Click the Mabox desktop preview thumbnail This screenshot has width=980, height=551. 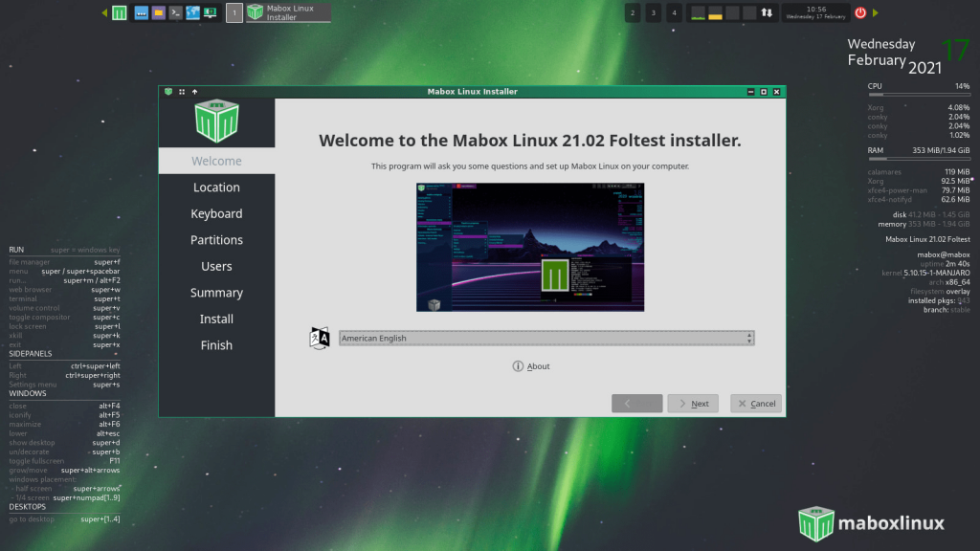530,248
